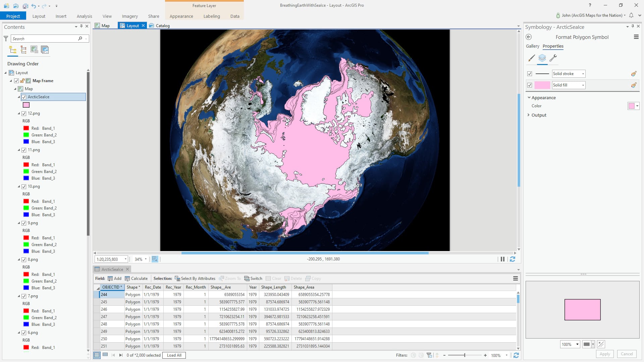Screen dimensions: 644x362
Task: Click the Load All button
Action: point(174,355)
